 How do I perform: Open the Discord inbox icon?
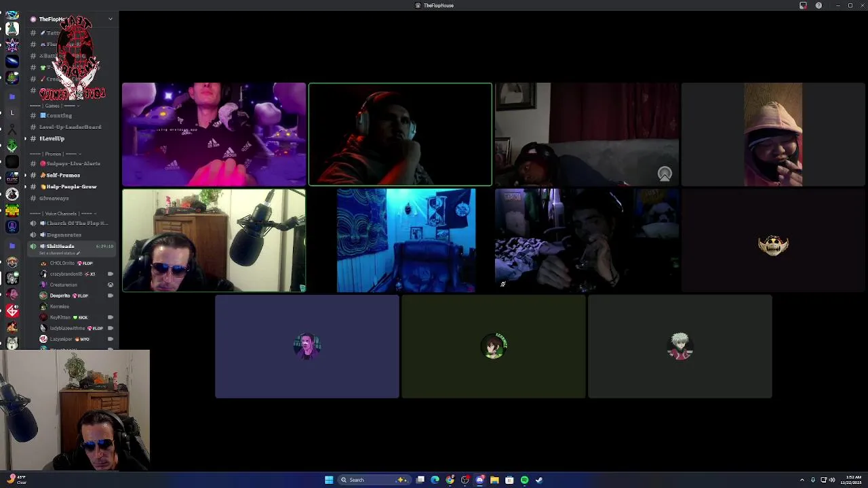(803, 5)
